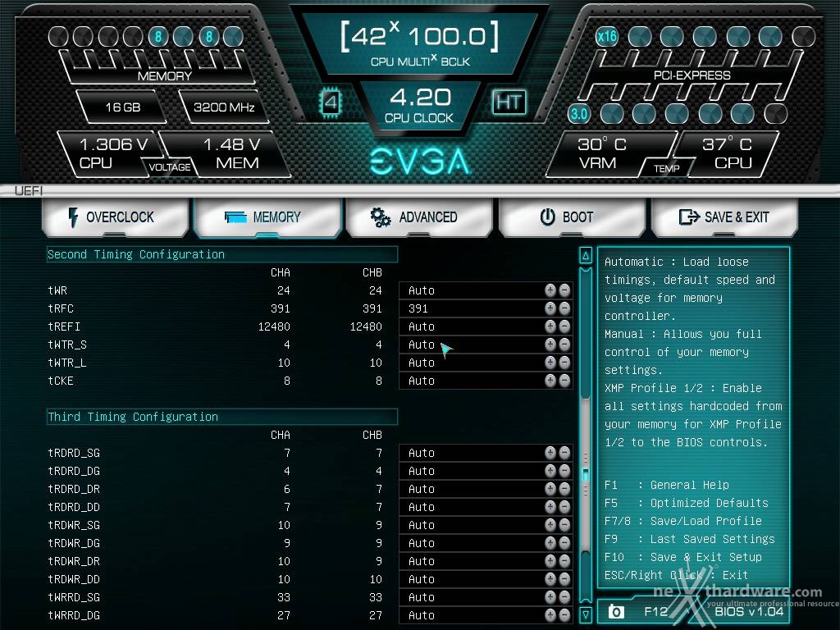Decrease tWR with the minus button
The image size is (840, 630).
coord(564,290)
